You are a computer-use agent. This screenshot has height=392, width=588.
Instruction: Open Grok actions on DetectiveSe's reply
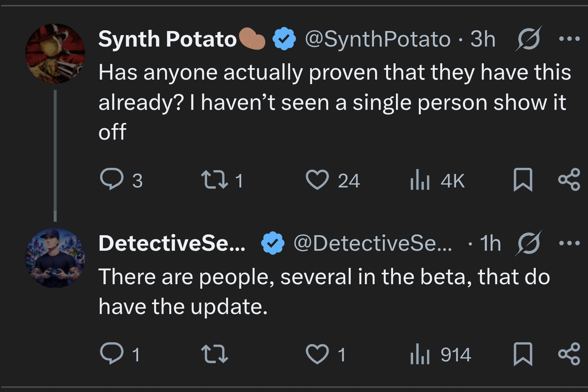(x=529, y=243)
